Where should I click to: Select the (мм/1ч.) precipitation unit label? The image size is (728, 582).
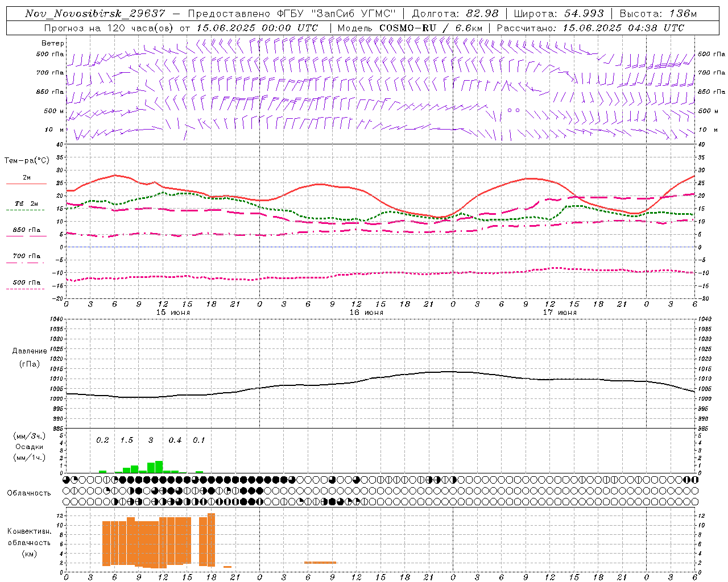(x=30, y=458)
